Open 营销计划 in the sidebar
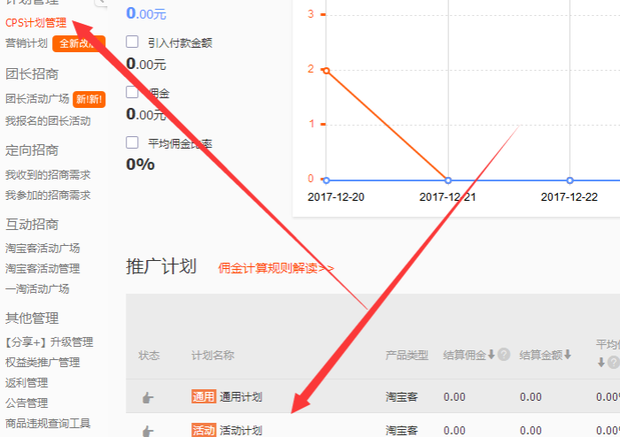This screenshot has height=437, width=620. pyautogui.click(x=26, y=43)
